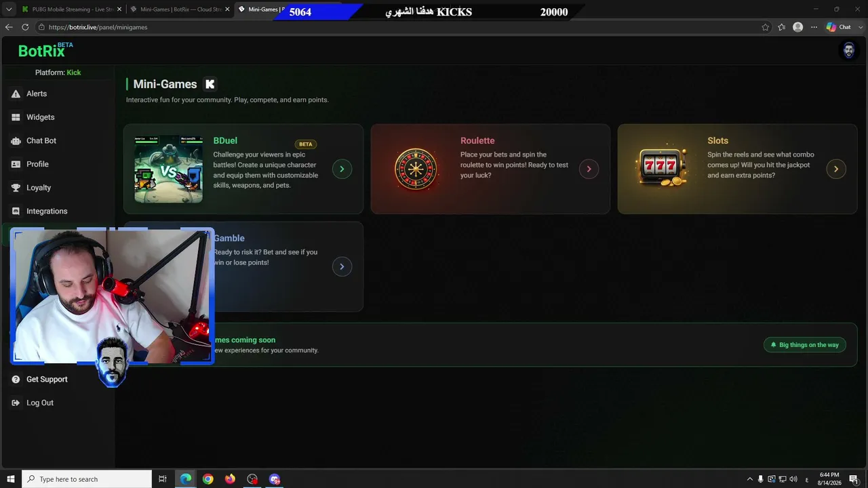Click the Slots card title
Screen dimensions: 868x488
pyautogui.click(x=717, y=141)
